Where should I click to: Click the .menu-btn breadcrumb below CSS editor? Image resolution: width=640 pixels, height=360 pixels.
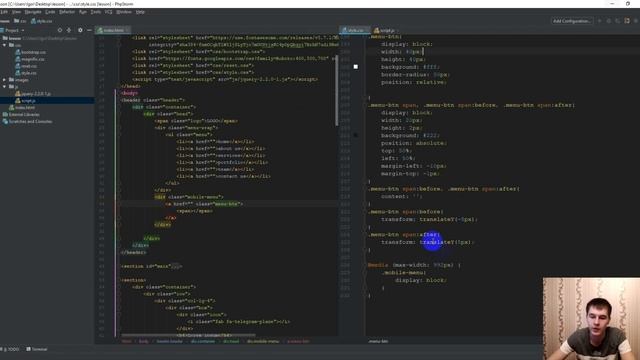(378, 341)
